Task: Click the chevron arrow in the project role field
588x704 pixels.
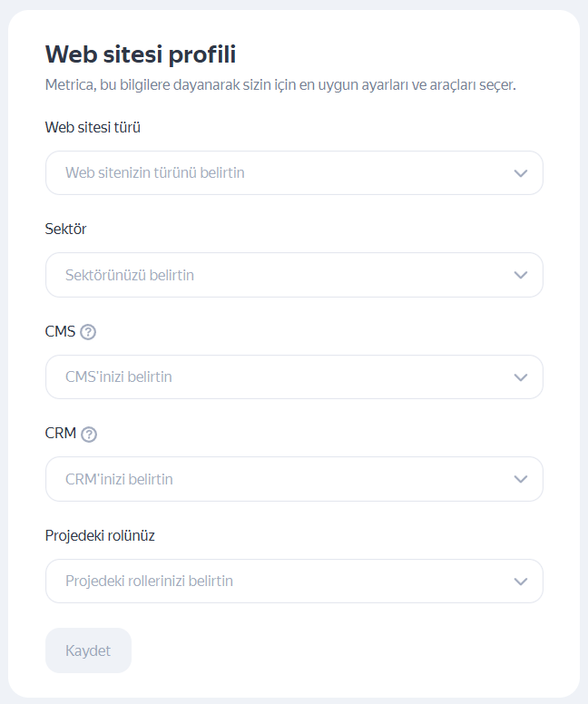Action: coord(520,582)
